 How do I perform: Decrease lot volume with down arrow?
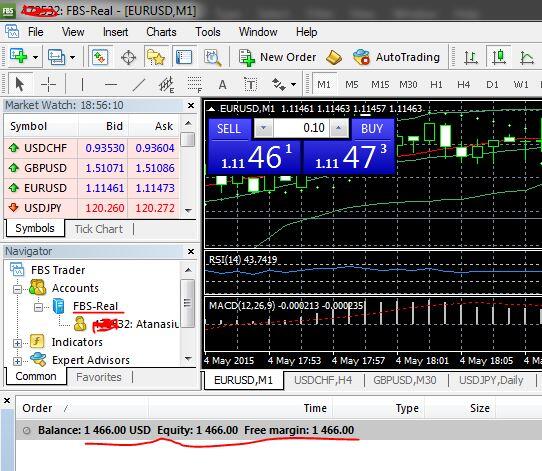point(263,128)
